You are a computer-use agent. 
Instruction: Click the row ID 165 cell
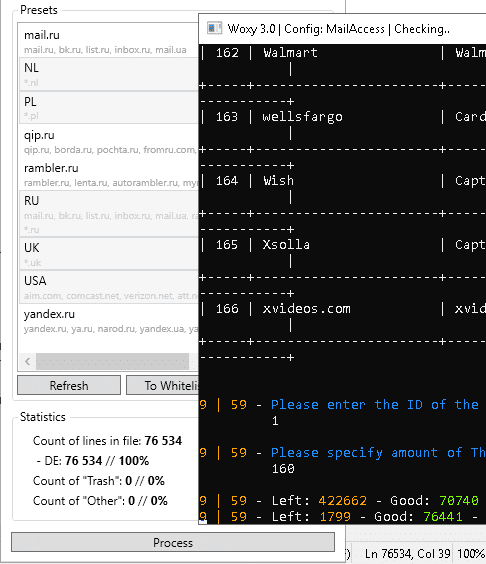click(227, 245)
